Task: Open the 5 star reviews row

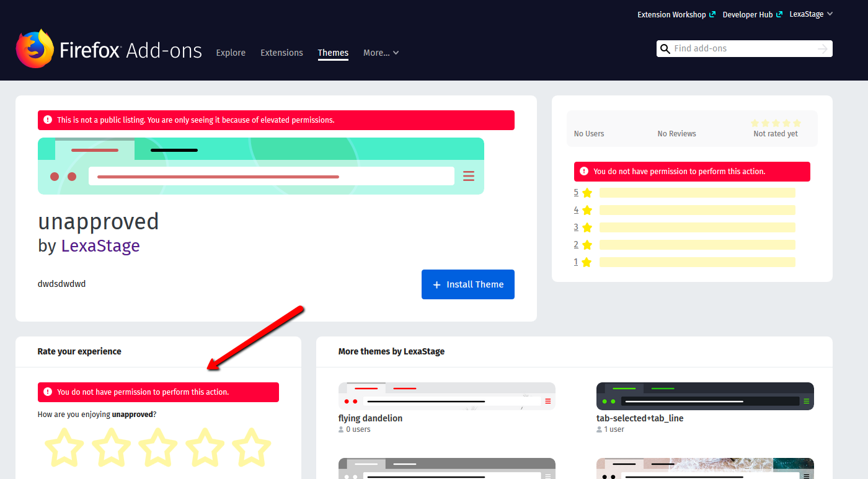Action: click(684, 193)
